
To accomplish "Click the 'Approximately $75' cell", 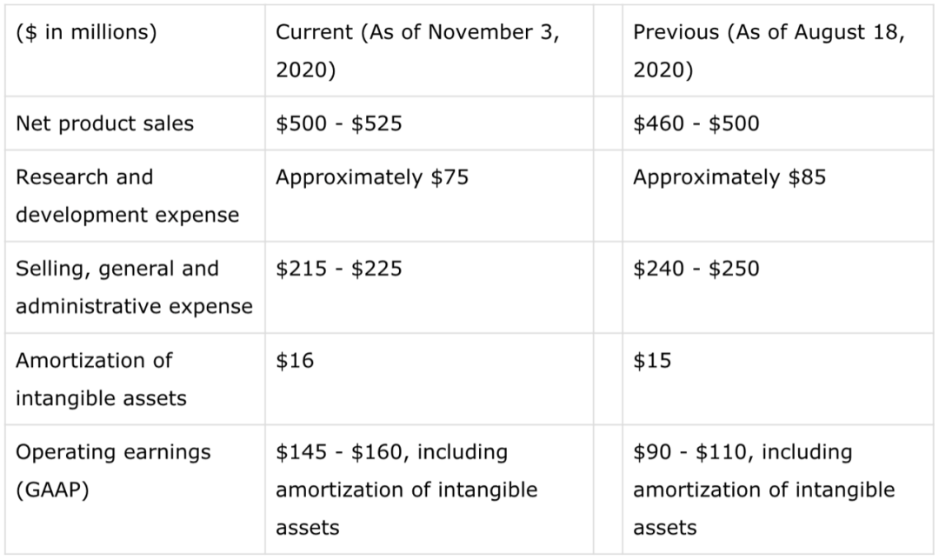I will [x=372, y=177].
